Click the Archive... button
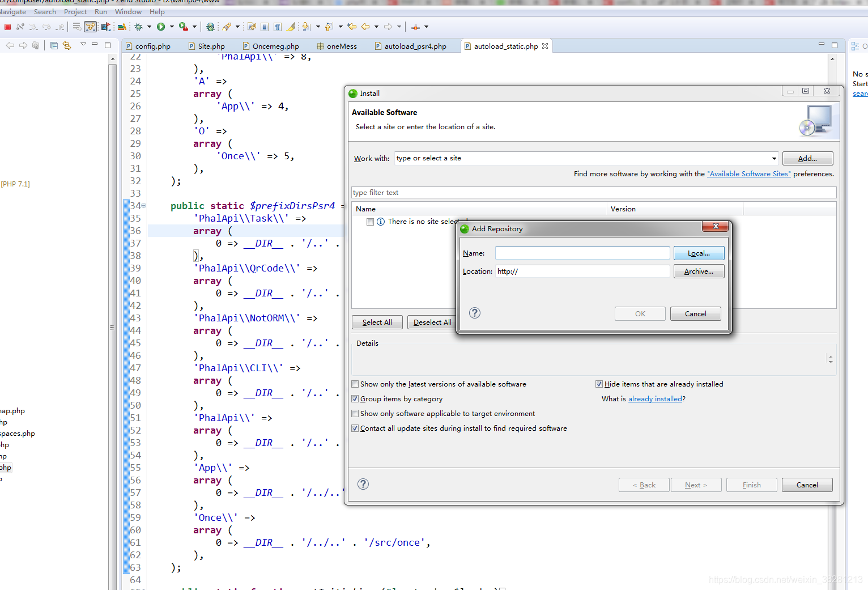Image resolution: width=868 pixels, height=590 pixels. [x=699, y=271]
